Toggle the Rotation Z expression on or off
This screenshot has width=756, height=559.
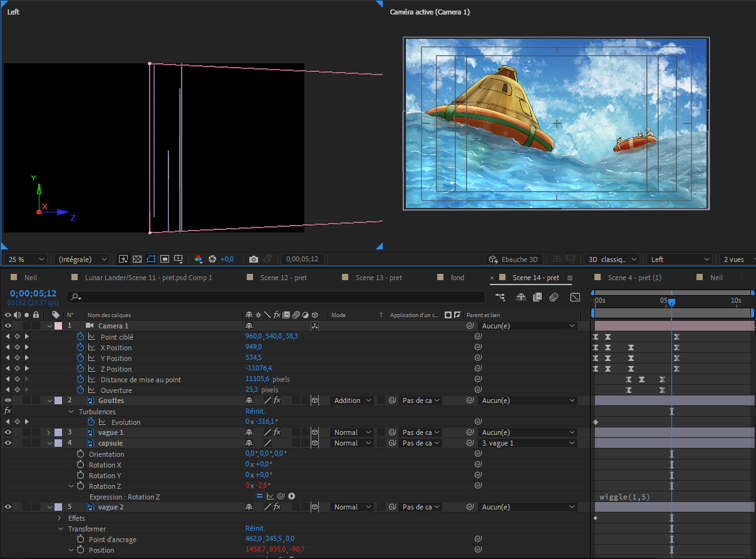(x=260, y=496)
